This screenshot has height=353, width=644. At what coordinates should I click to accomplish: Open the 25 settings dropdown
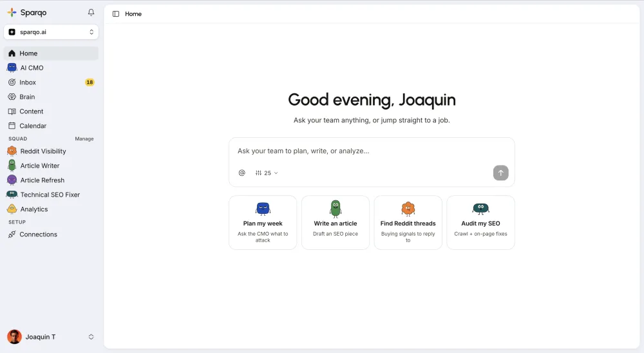[x=267, y=173]
